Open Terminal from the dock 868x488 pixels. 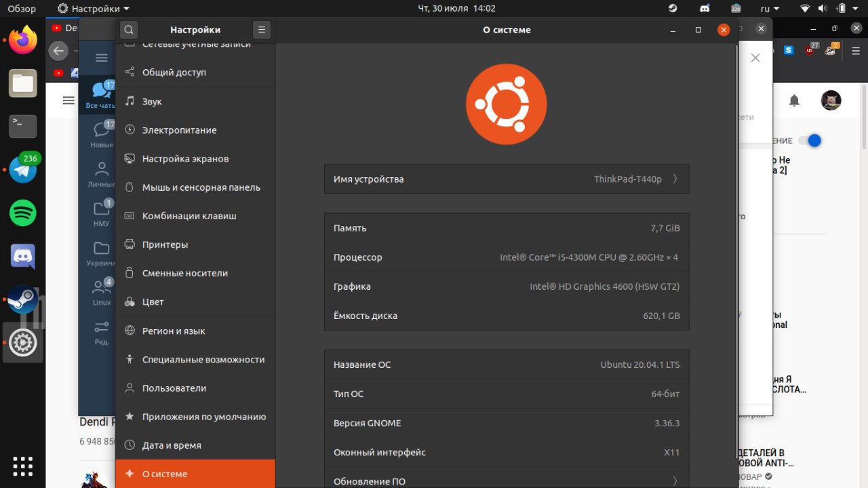[x=23, y=126]
